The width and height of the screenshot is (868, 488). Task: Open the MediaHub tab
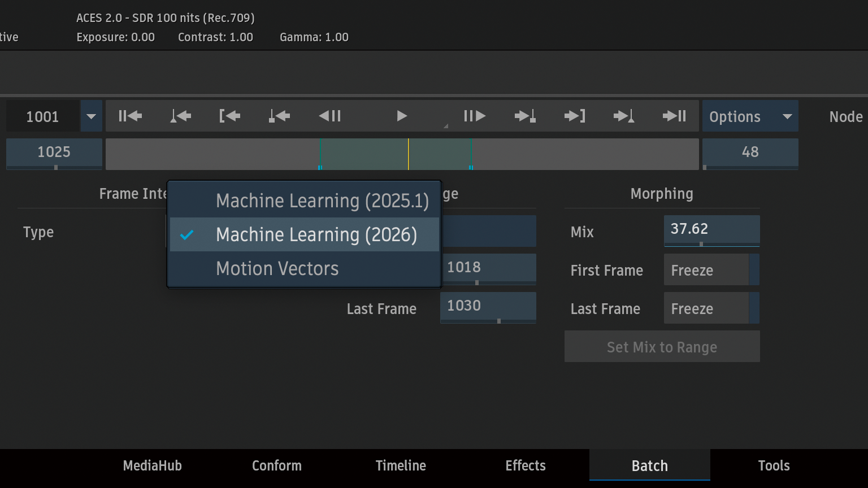point(153,466)
